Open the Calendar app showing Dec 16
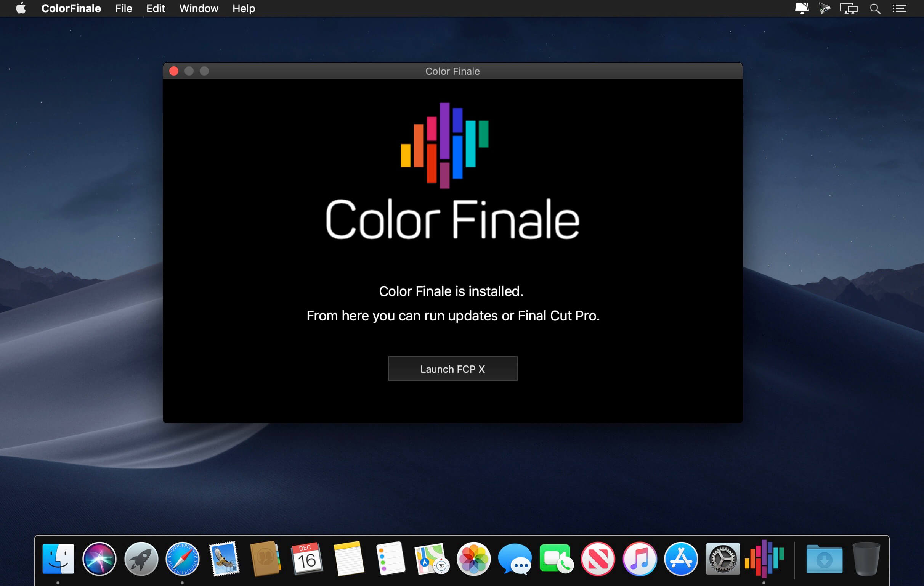 [x=306, y=559]
